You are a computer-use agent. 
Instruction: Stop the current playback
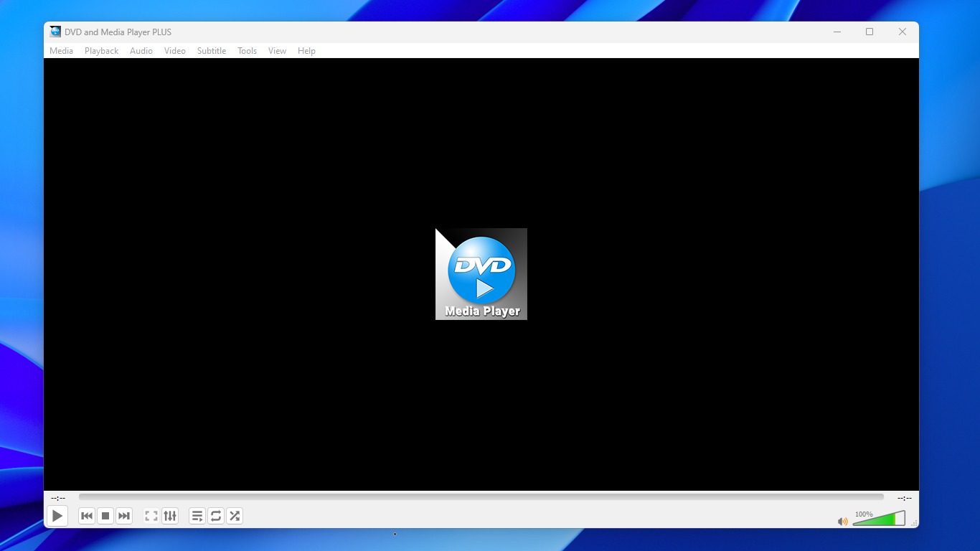(105, 515)
